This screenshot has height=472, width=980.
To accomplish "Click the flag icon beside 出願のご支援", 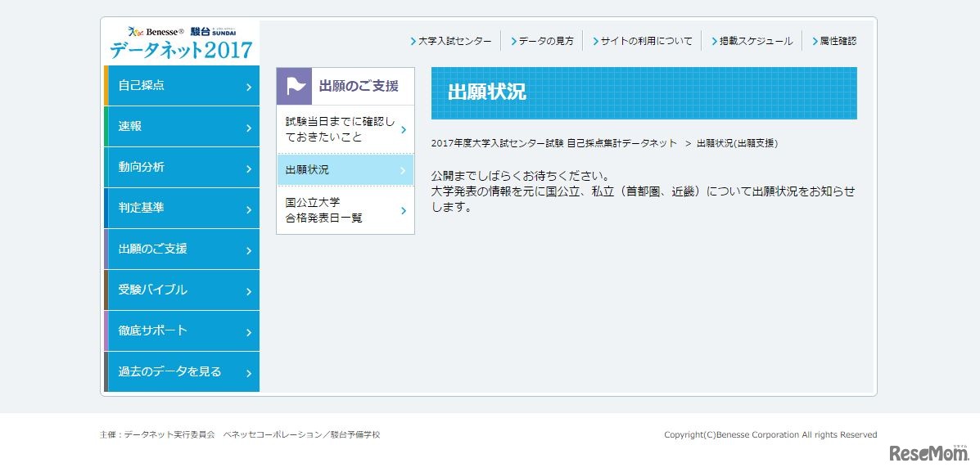I will (x=295, y=86).
